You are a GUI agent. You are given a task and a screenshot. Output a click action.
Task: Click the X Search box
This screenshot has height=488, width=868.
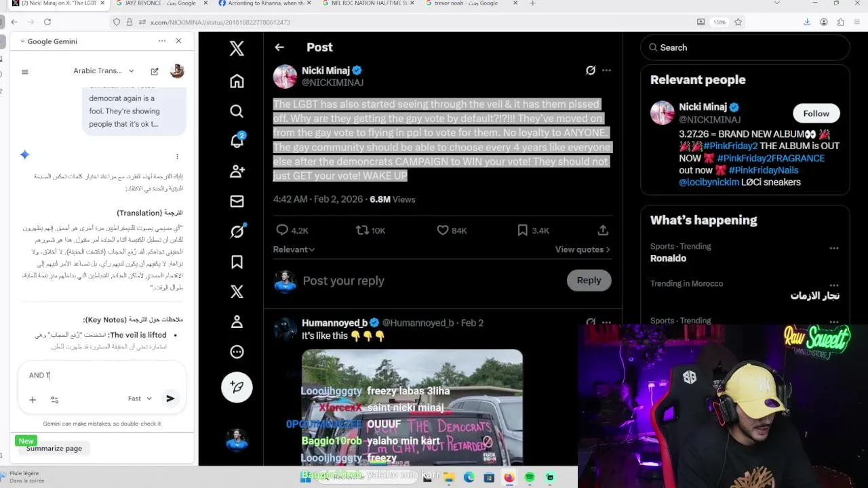click(745, 47)
